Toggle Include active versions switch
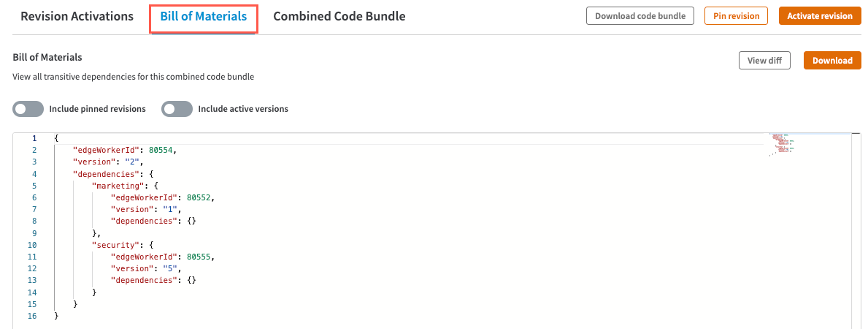868x329 pixels. [177, 109]
